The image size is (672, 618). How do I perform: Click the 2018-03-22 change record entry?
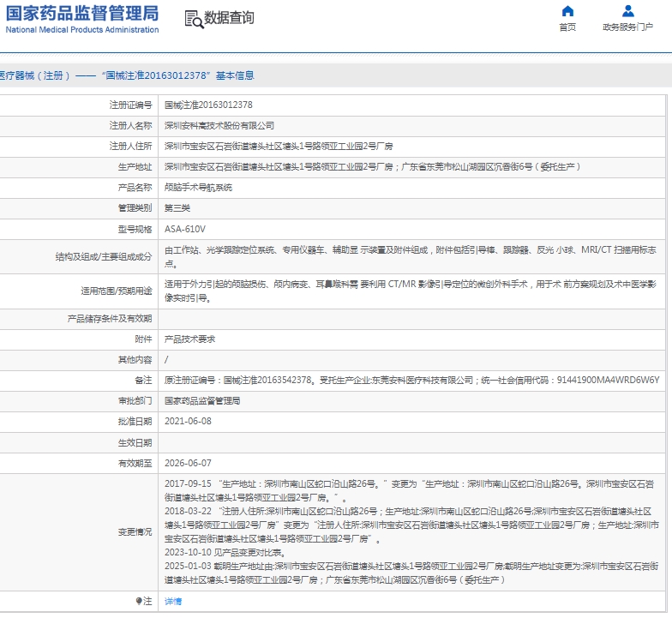pyautogui.click(x=411, y=525)
